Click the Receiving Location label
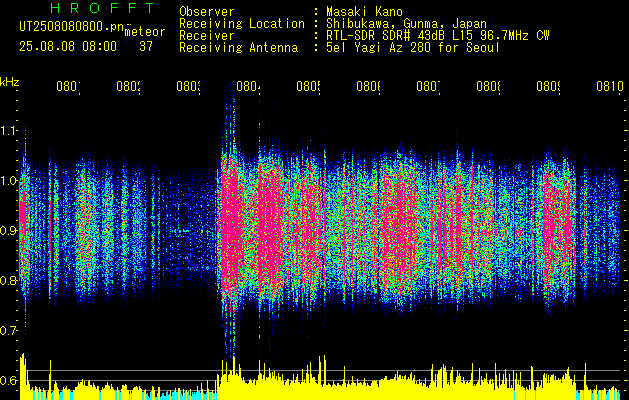Image resolution: width=629 pixels, height=400 pixels. coord(242,24)
